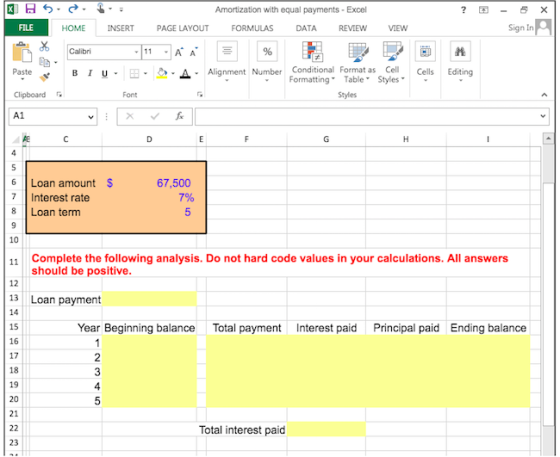This screenshot has height=457, width=560.
Task: Apply Underline formatting
Action: (x=104, y=74)
